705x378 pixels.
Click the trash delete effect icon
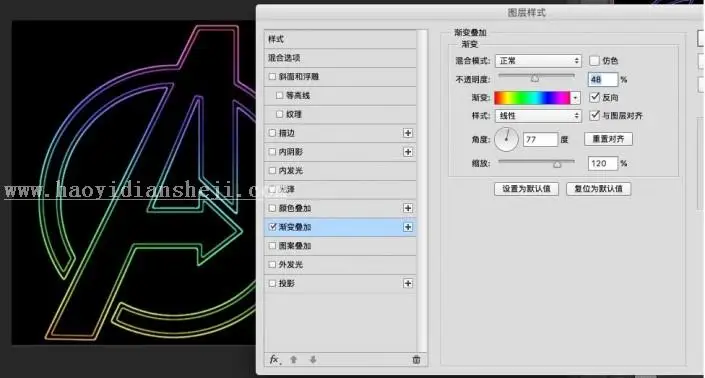click(416, 360)
